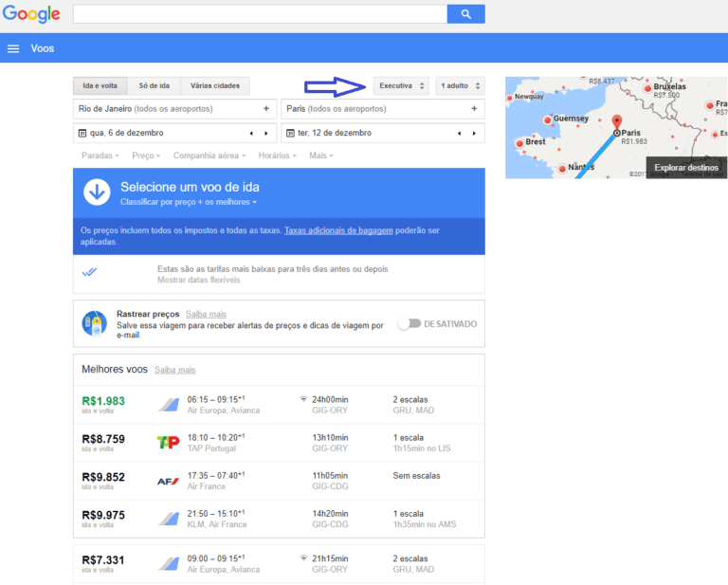Enable the Rastrear preços toggle switch
Viewport: 728px width, 585px height.
point(408,323)
